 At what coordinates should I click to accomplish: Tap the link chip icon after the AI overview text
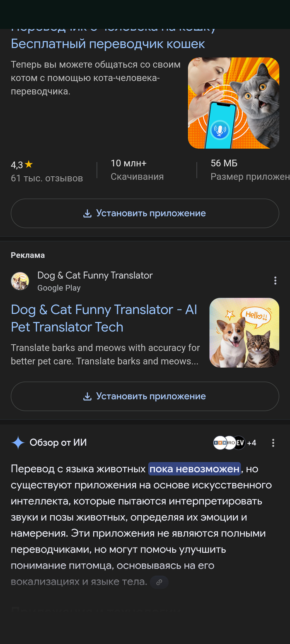click(x=159, y=582)
